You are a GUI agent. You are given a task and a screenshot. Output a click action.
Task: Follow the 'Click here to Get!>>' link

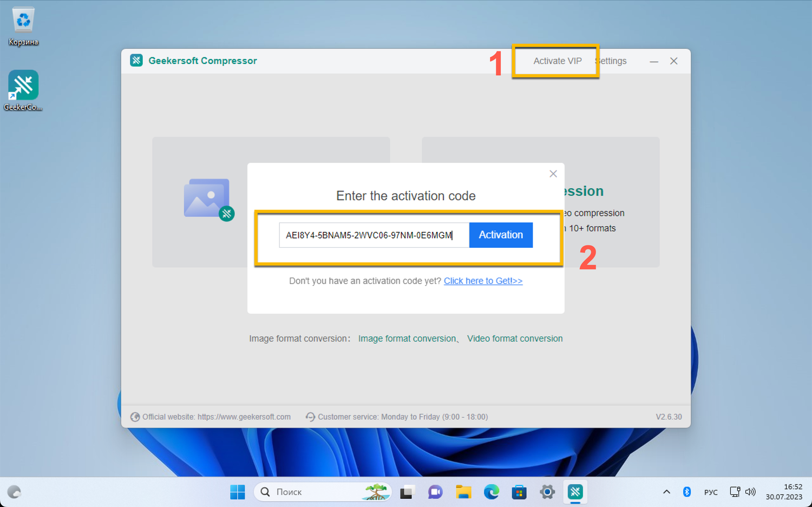[x=483, y=281]
